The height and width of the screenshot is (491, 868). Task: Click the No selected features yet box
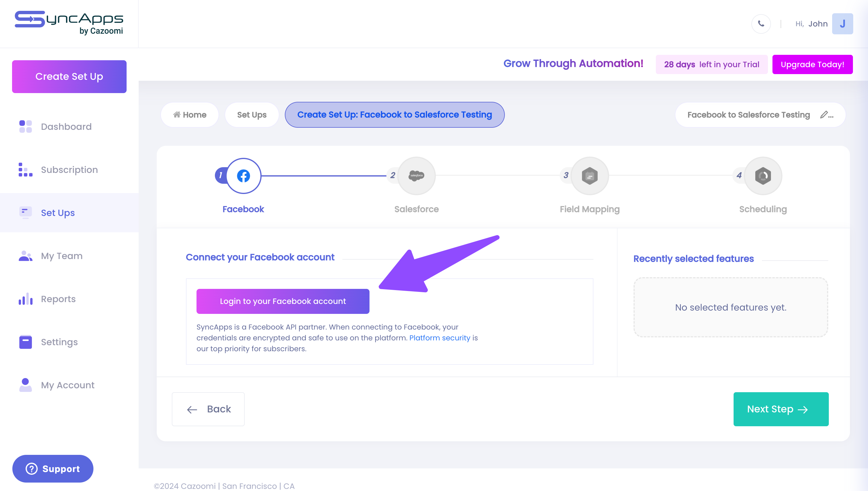click(730, 307)
